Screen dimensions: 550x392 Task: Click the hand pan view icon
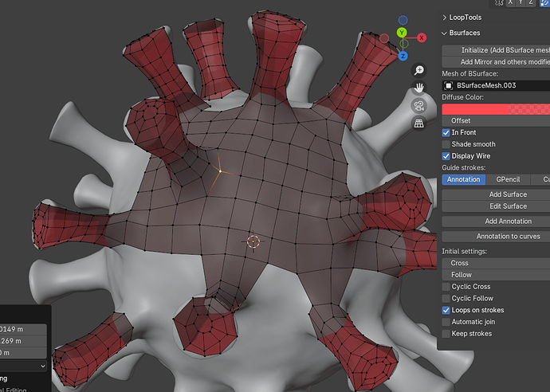click(x=418, y=88)
